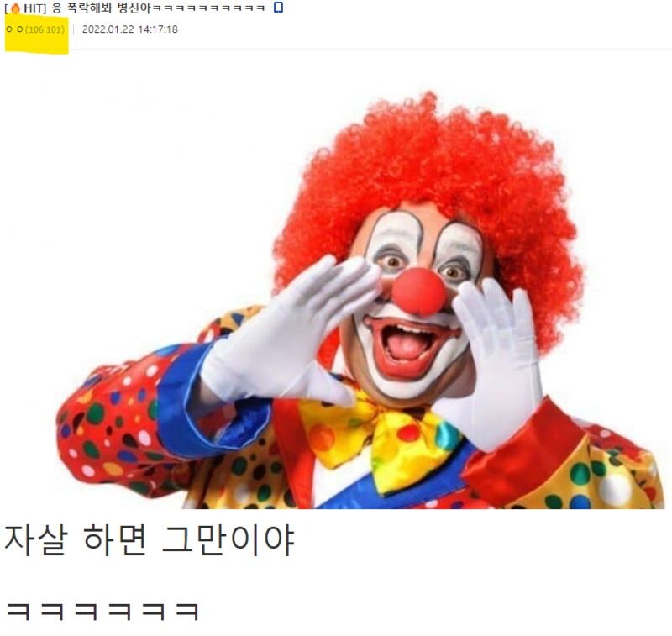Click the date portion 2022.01.22
The height and width of the screenshot is (636, 672).
[x=108, y=29]
